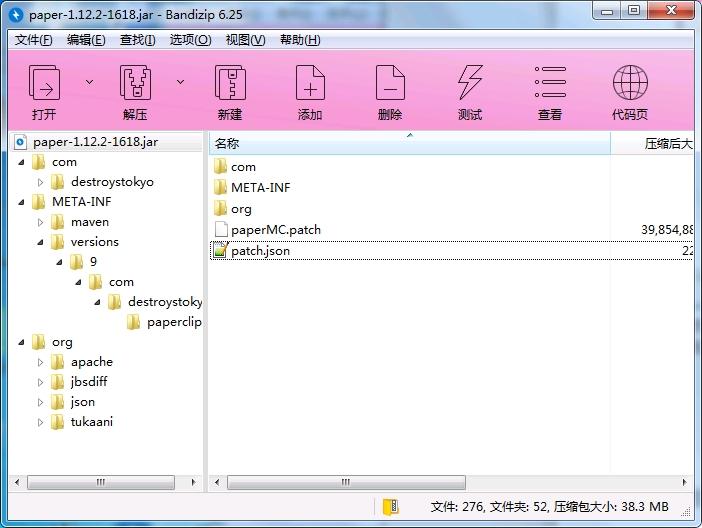This screenshot has width=702, height=528.
Task: Open the 编辑(E) menu
Action: [x=86, y=40]
